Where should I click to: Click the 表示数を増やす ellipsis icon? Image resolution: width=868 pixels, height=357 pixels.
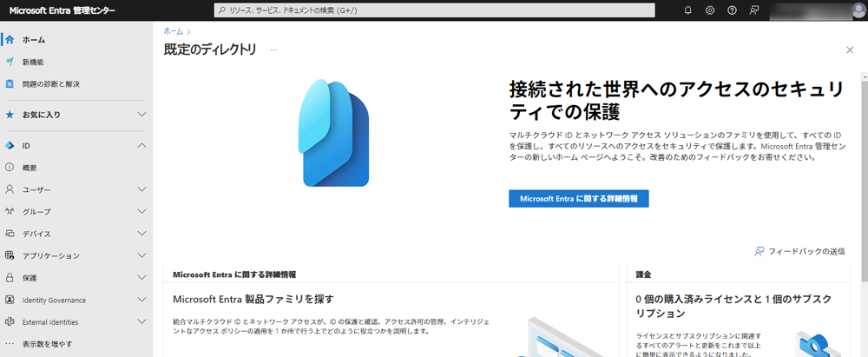point(10,344)
